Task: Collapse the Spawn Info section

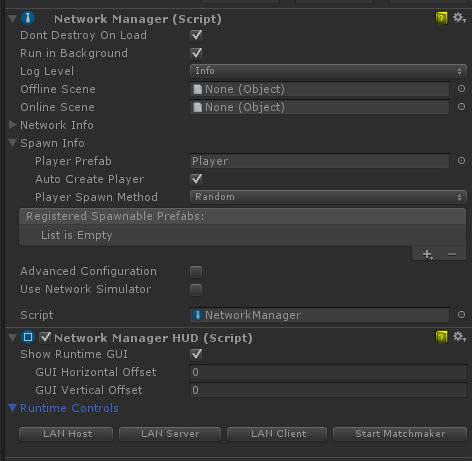Action: 13,143
